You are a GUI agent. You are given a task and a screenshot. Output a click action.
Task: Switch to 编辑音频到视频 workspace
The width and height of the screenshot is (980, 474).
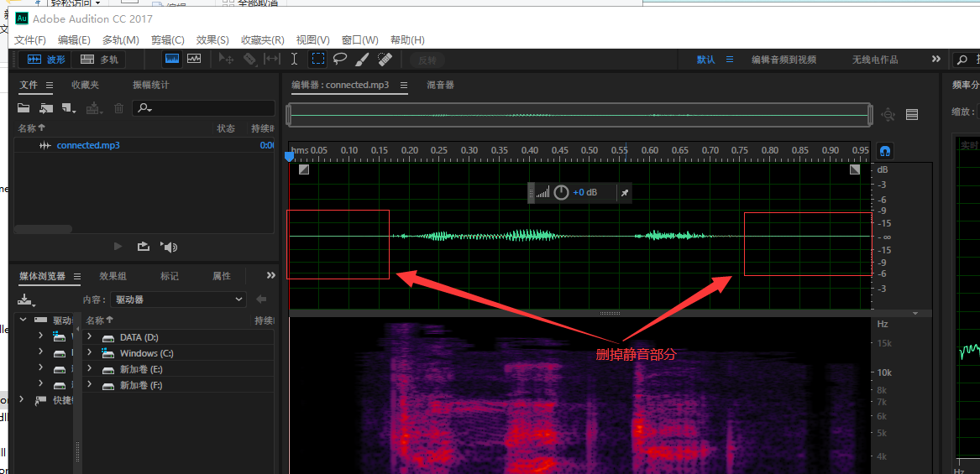[x=783, y=60]
